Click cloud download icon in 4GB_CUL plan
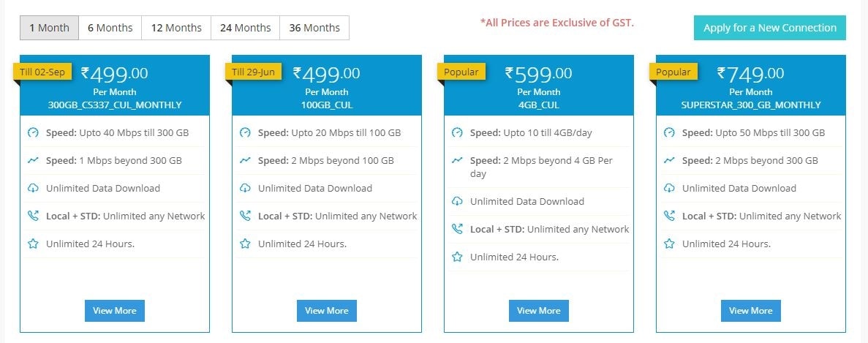868x343 pixels. click(457, 201)
